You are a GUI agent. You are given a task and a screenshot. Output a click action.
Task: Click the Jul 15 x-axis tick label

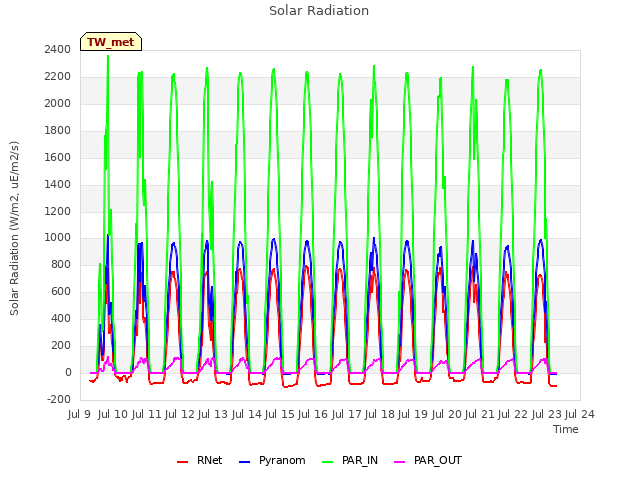[x=280, y=414]
